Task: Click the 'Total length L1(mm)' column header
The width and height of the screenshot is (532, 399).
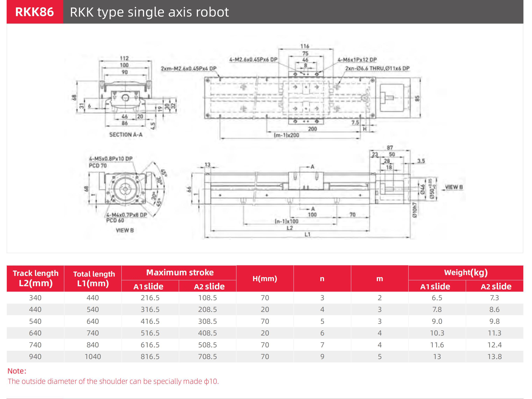Action: tap(93, 278)
